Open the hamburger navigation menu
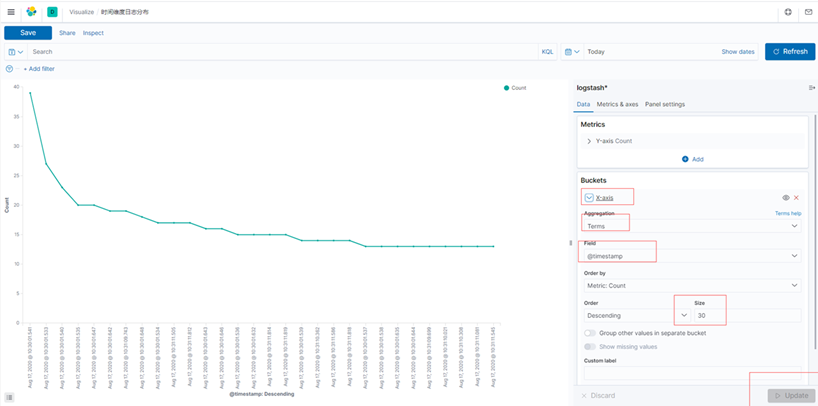Image resolution: width=818 pixels, height=406 pixels. (11, 11)
